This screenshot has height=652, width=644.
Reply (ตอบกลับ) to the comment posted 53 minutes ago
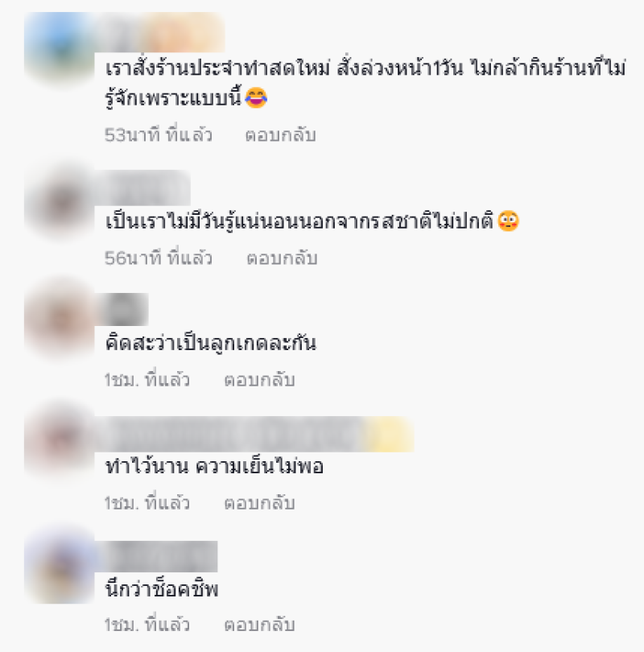(x=281, y=135)
